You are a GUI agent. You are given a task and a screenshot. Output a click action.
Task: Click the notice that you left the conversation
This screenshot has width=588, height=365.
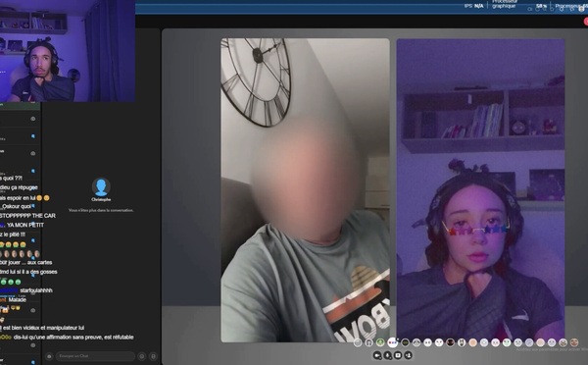[101, 210]
